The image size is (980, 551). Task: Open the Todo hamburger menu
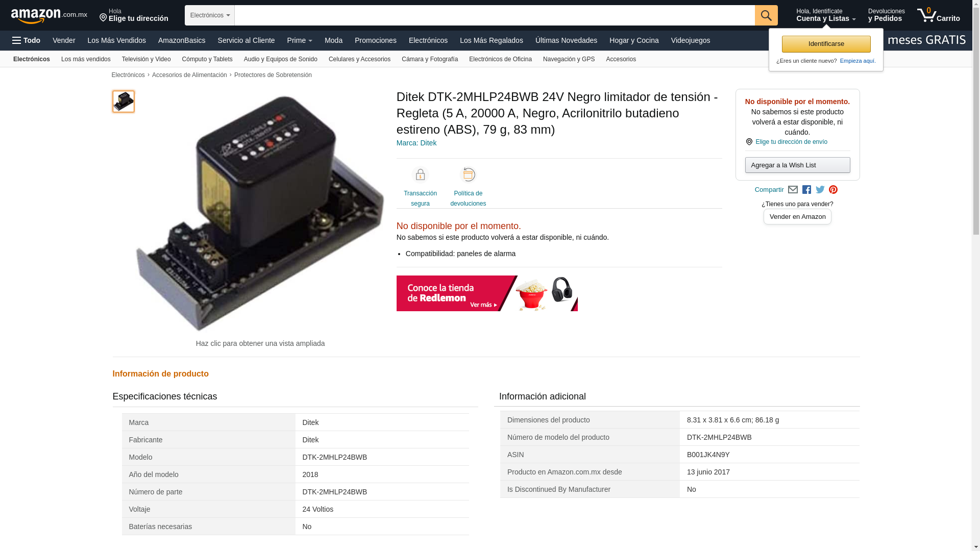tap(27, 40)
